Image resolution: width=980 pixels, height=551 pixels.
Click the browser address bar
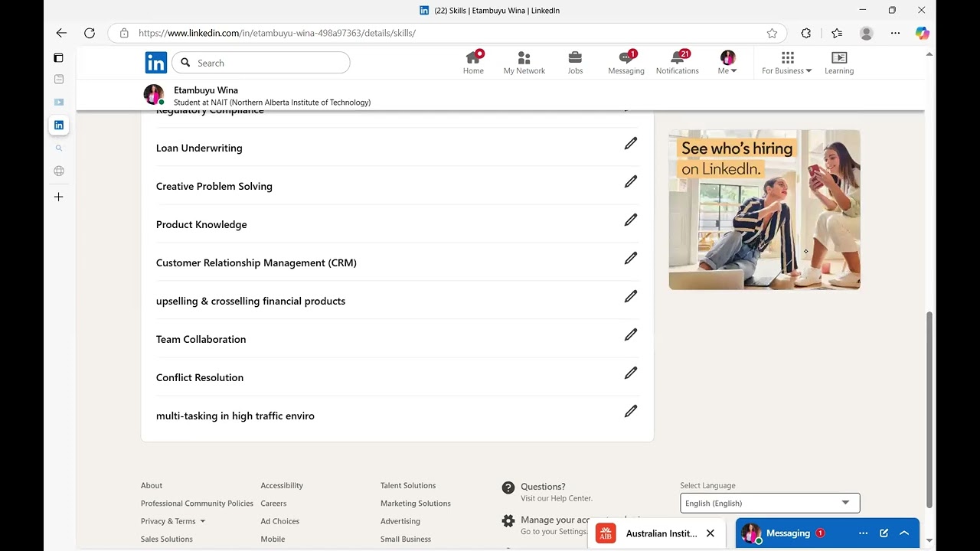point(447,33)
